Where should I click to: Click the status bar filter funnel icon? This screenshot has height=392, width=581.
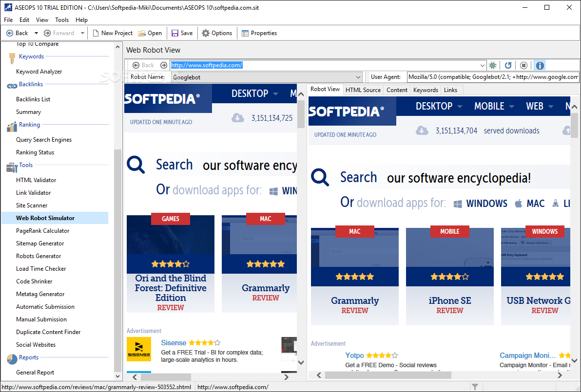475,387
